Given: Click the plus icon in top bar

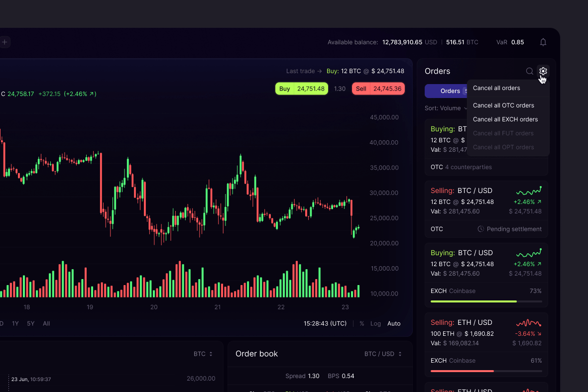Looking at the screenshot, I should (x=4, y=42).
